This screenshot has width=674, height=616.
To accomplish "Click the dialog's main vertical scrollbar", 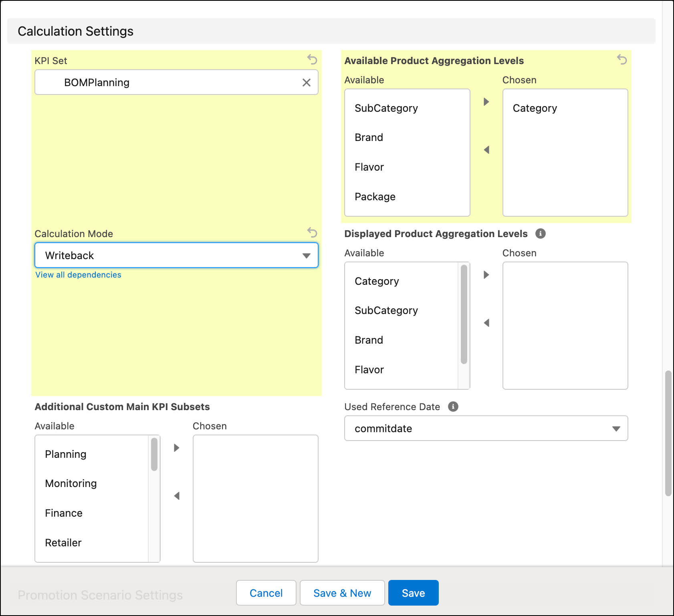I will [x=668, y=433].
